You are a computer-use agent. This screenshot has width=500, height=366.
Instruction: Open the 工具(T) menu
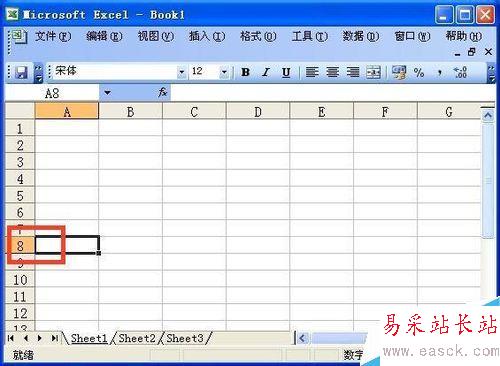(310, 36)
